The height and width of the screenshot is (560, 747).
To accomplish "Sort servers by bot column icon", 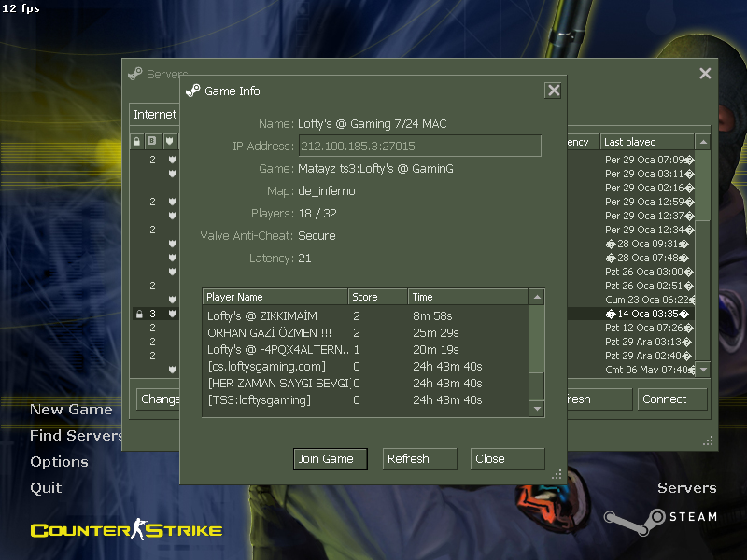I will [152, 141].
